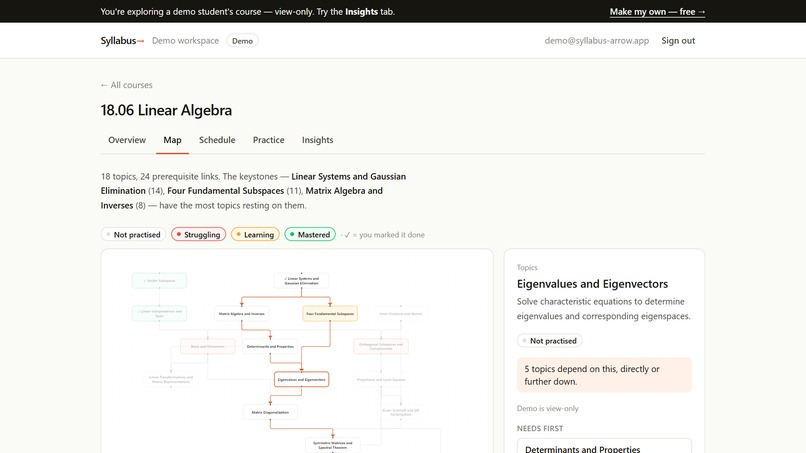Go to the Syllabus home logo
The height and width of the screenshot is (453, 806).
(x=122, y=41)
